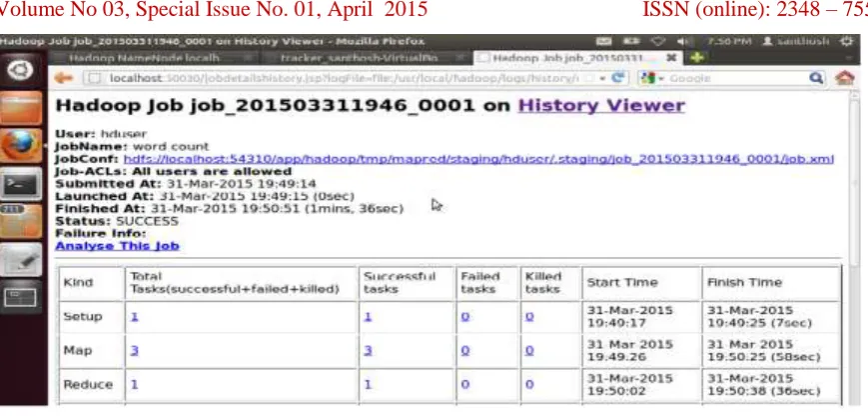This screenshot has height=416, width=868.
Task: Open the battery indicator in top panel
Action: tap(631, 42)
